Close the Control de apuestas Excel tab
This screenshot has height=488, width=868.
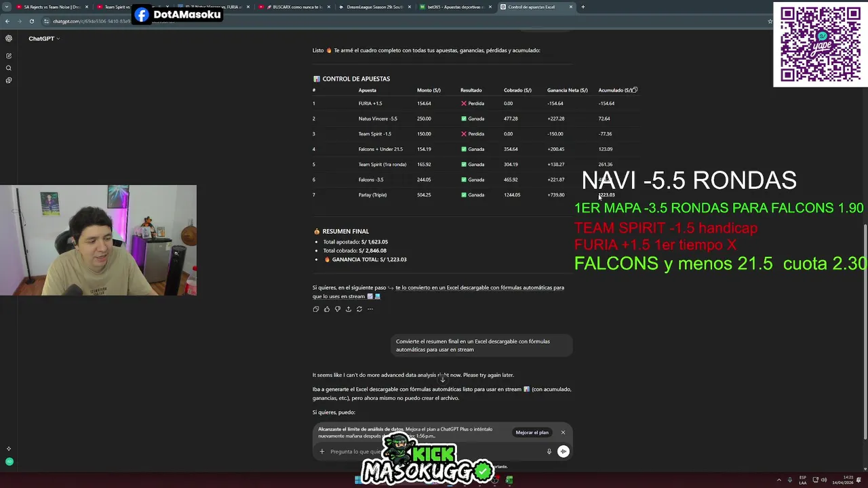click(571, 7)
